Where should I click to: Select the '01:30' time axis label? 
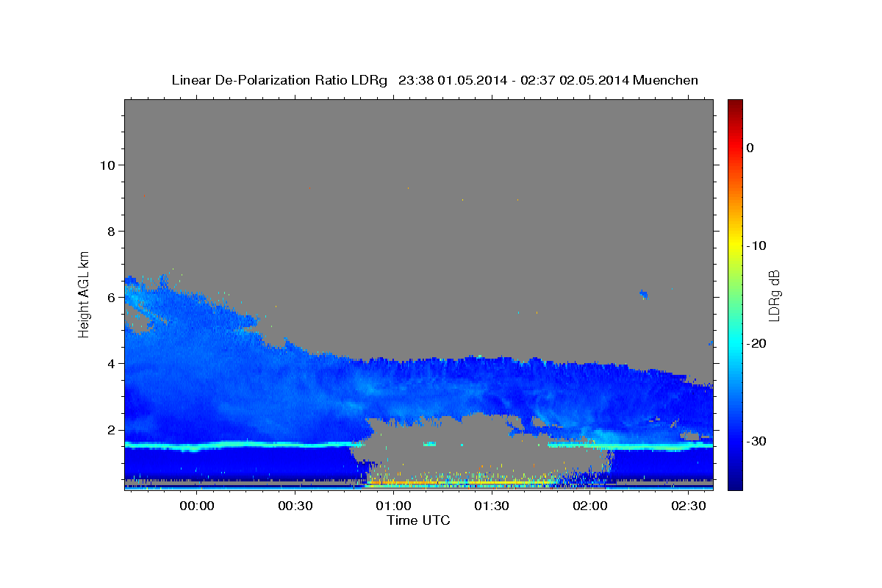pyautogui.click(x=492, y=506)
